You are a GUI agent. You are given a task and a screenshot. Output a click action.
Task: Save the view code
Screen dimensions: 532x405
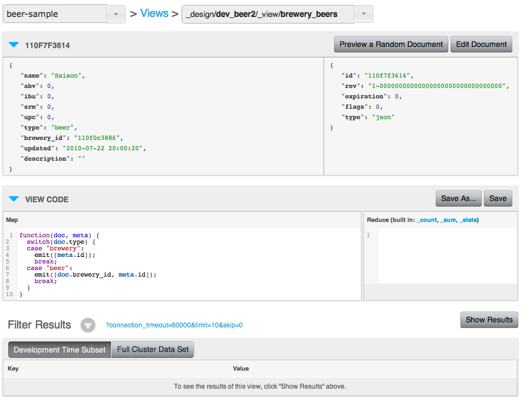coord(498,198)
